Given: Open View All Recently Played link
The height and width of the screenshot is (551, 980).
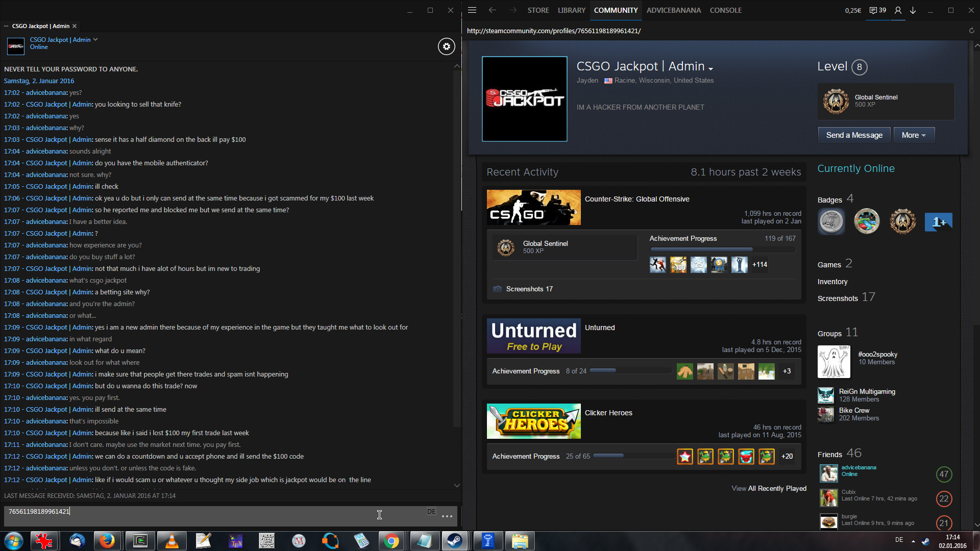Looking at the screenshot, I should (769, 488).
